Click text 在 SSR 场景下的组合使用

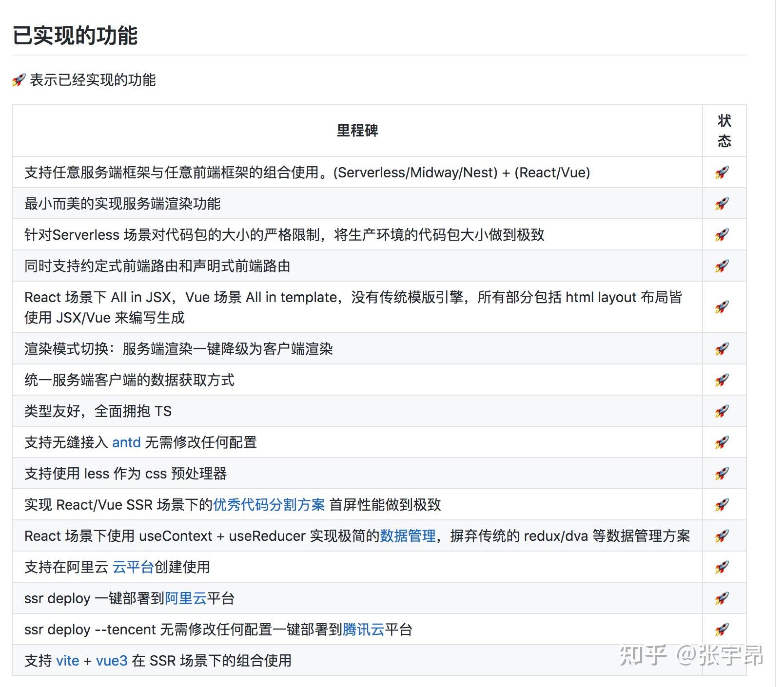click(x=212, y=661)
